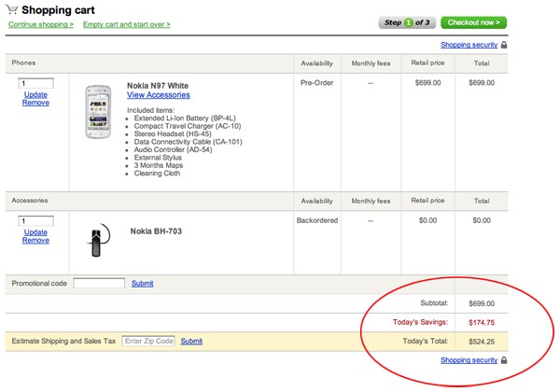Submit zip code for shipping estimate
This screenshot has height=392, width=560.
[191, 342]
